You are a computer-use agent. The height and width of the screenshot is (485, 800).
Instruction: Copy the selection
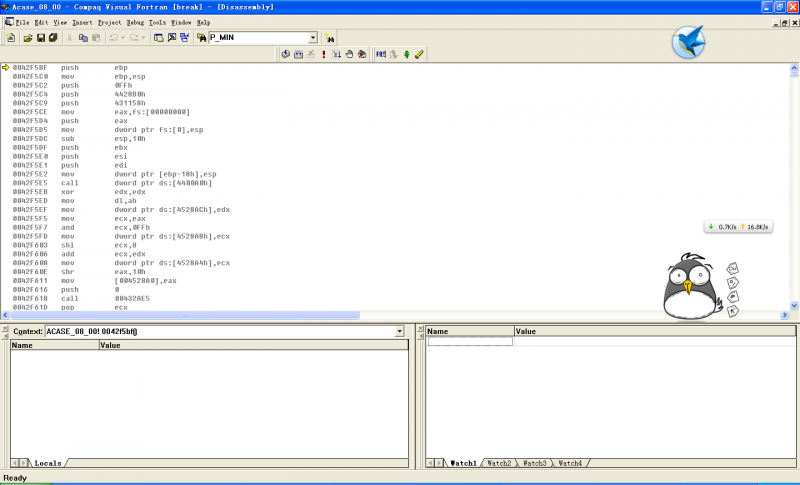[x=83, y=38]
